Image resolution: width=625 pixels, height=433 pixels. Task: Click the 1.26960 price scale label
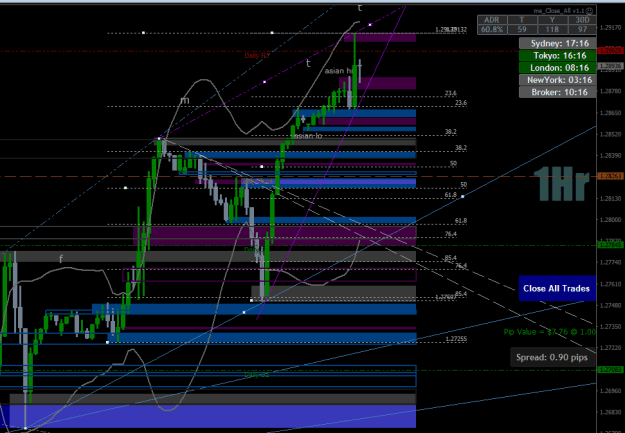[x=610, y=391]
